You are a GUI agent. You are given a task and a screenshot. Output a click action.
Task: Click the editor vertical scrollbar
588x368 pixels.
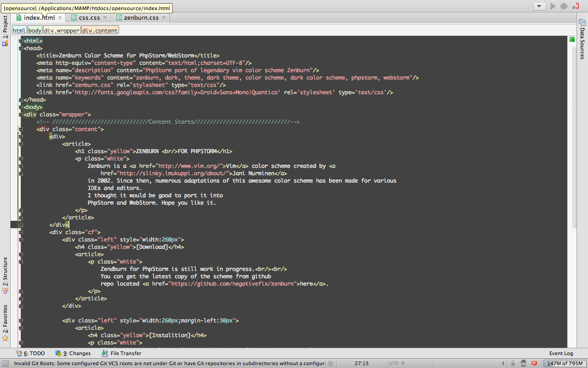(x=574, y=138)
